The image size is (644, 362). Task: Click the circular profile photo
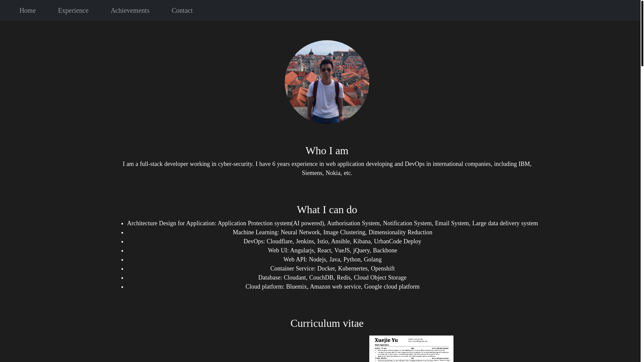click(327, 82)
